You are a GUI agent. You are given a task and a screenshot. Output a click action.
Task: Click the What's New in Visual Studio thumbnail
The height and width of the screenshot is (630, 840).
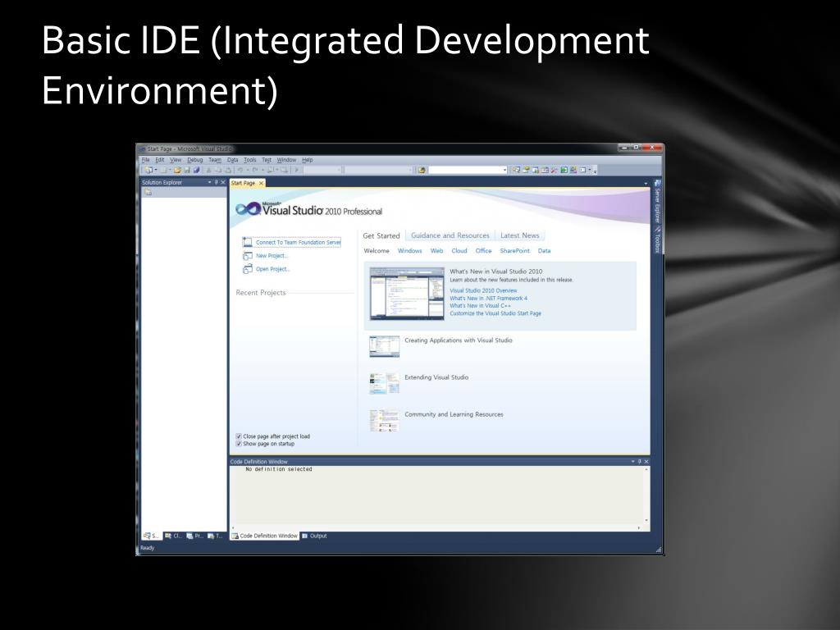[407, 294]
